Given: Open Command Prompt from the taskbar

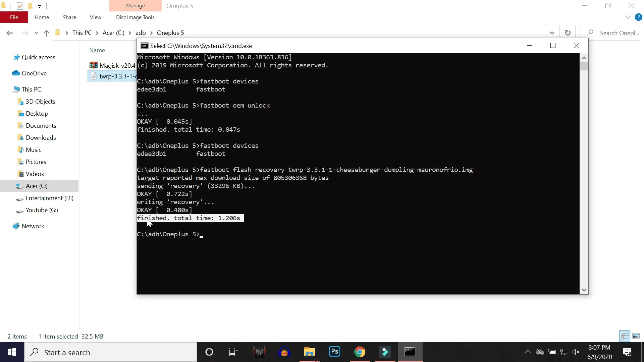Looking at the screenshot, I should point(410,352).
